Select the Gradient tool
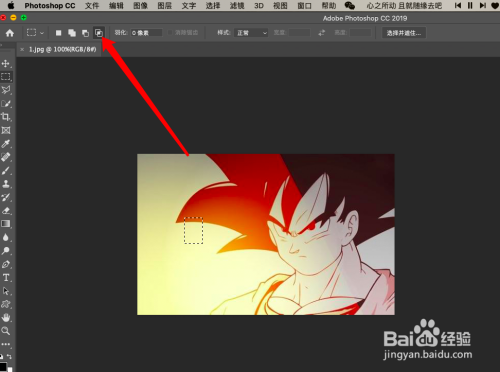This screenshot has width=500, height=372. coord(6,224)
